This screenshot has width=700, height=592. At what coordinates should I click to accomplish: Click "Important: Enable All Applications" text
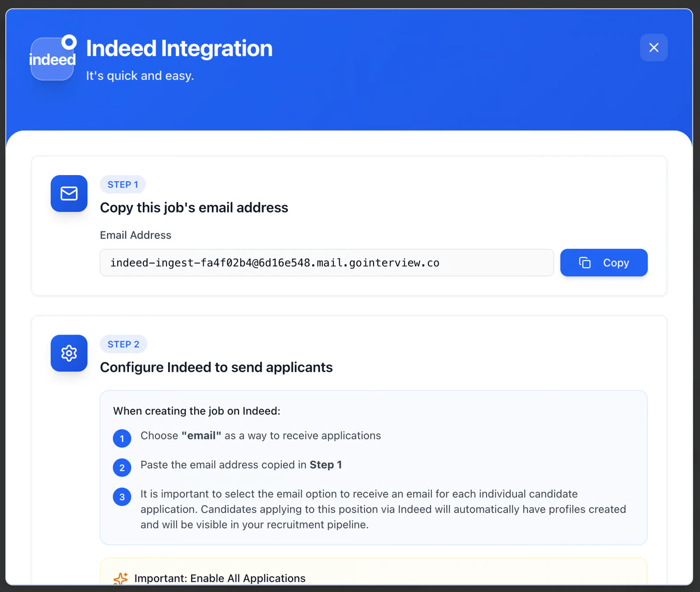click(220, 578)
